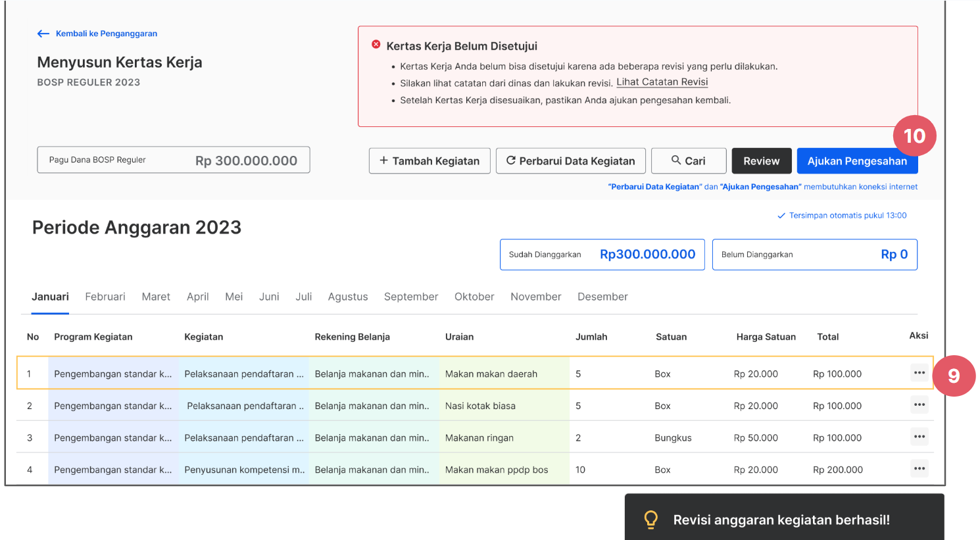Screen dimensions: 980x540
Task: Click the Cari search button
Action: (689, 160)
